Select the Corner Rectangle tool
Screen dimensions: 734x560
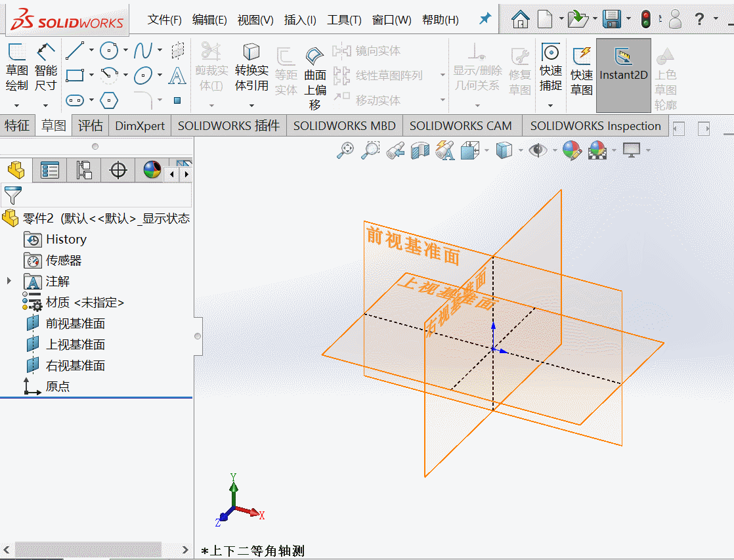(75, 75)
